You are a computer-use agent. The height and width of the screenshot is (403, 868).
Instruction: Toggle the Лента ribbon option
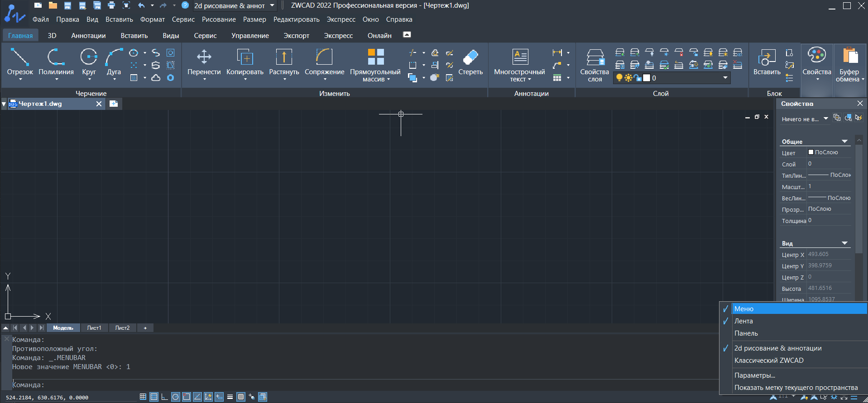(x=743, y=321)
